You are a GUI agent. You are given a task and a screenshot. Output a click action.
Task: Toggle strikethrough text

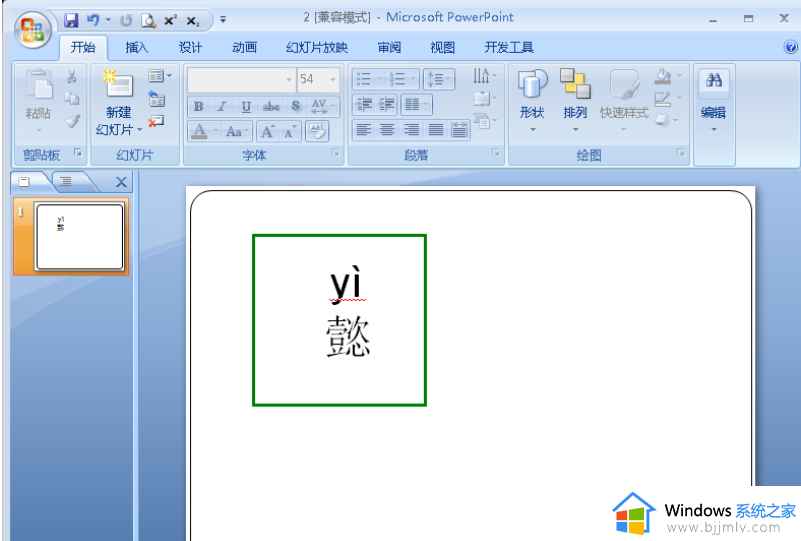271,106
